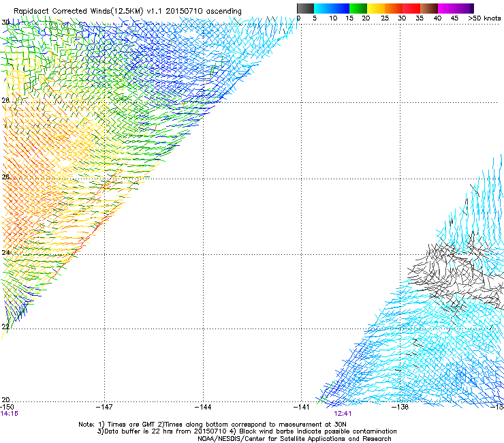The image size is (504, 443).
Task: Click the longitude label '-150'
Action: pyautogui.click(x=7, y=407)
